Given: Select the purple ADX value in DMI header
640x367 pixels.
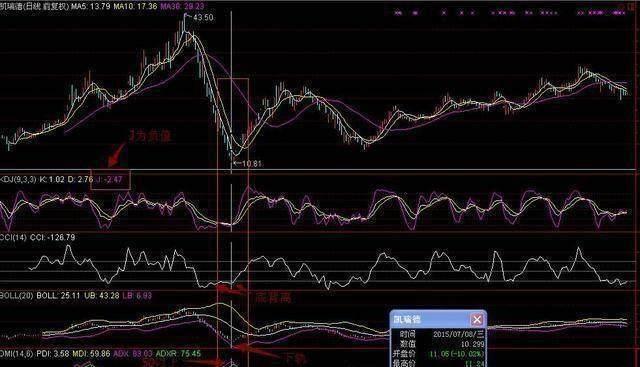Looking at the screenshot, I should pos(133,354).
